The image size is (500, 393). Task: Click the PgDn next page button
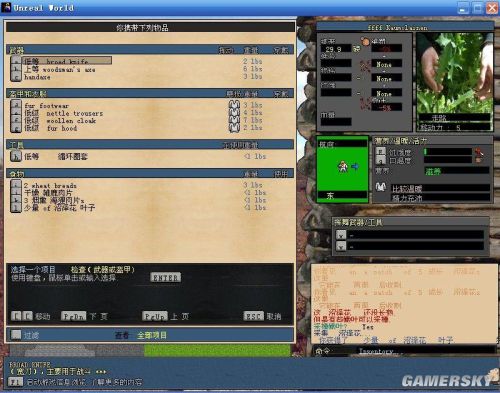coord(73,316)
